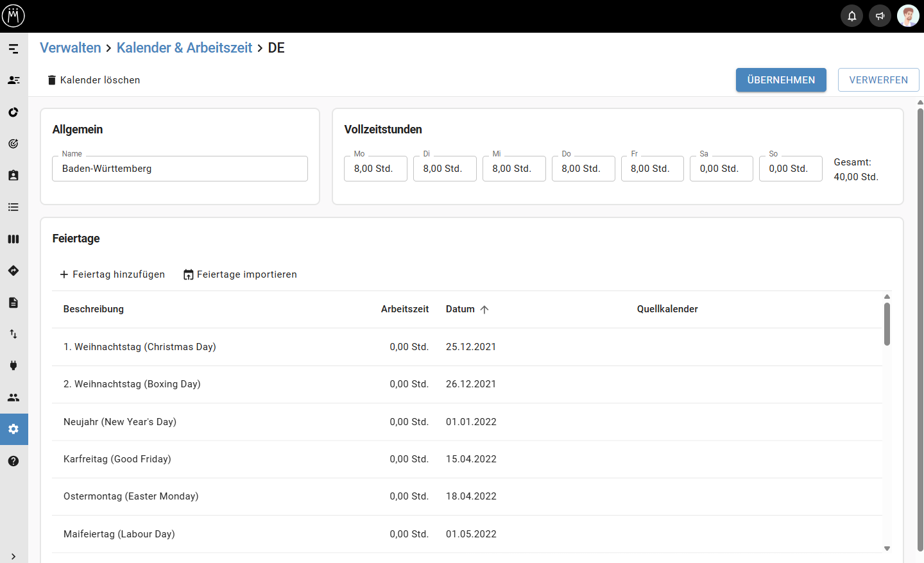Go to Kalender & Arbeitszeit breadcrumb

(x=185, y=48)
